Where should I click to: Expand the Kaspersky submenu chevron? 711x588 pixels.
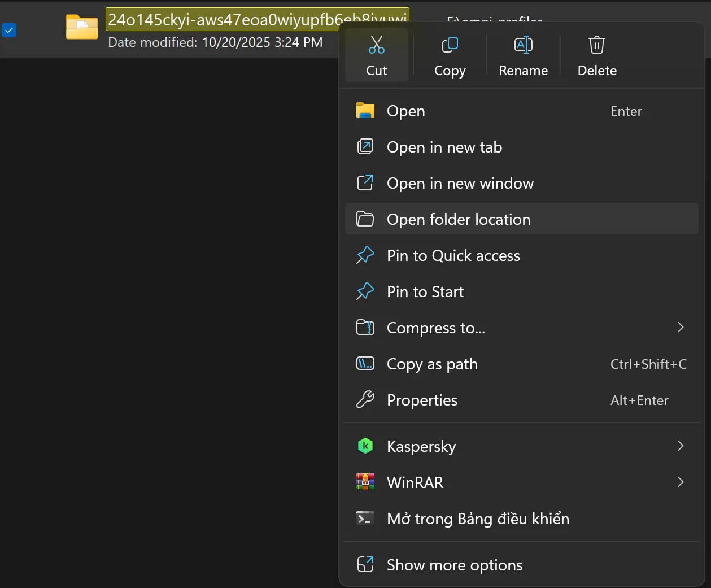[680, 446]
